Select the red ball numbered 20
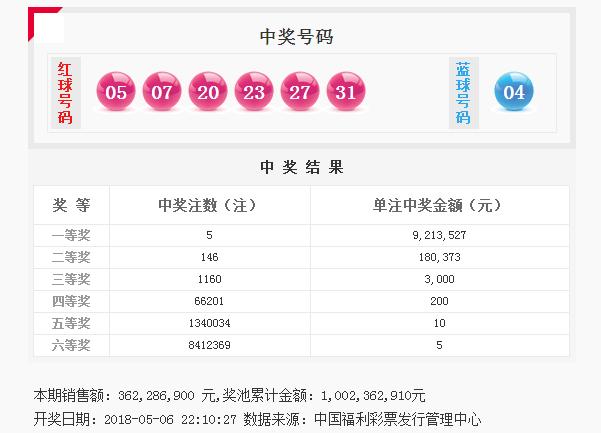The width and height of the screenshot is (601, 433). click(208, 92)
